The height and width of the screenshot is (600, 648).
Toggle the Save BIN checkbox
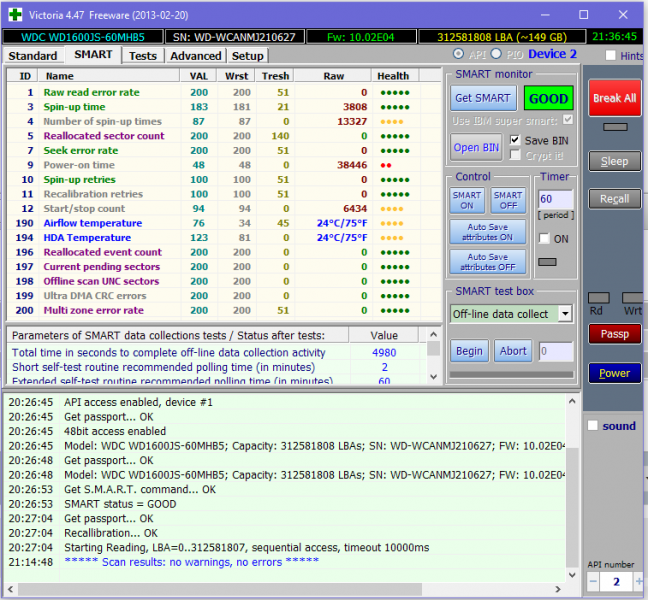516,140
